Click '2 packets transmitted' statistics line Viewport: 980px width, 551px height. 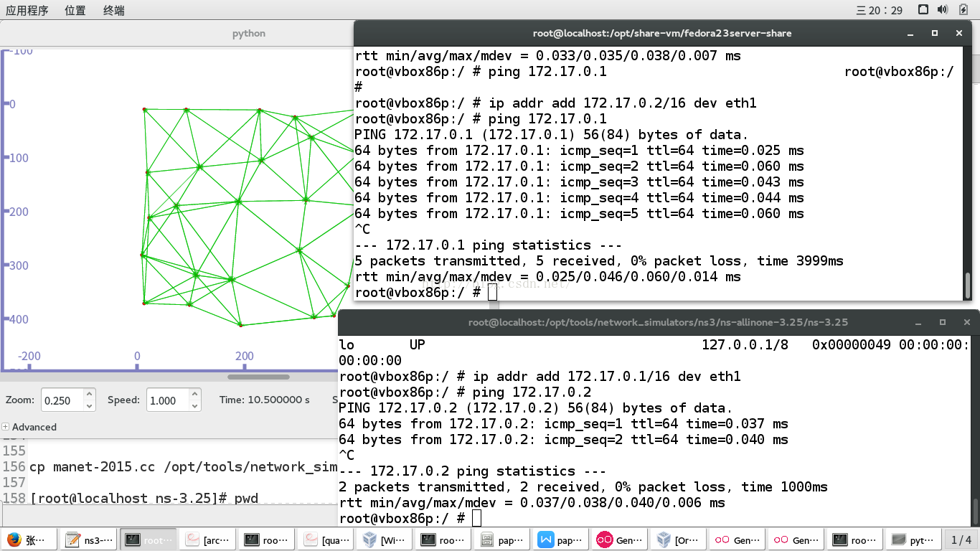[583, 487]
